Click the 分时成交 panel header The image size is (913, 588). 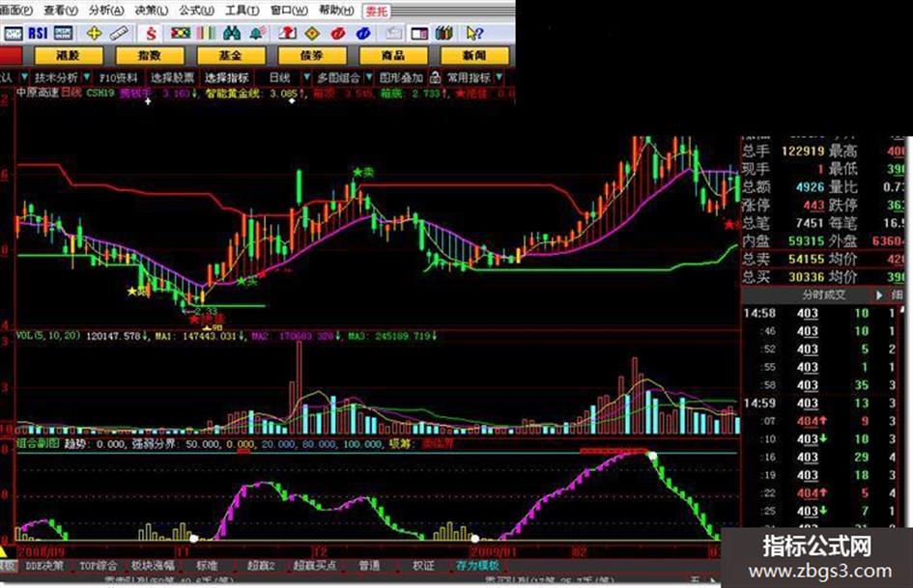[823, 295]
